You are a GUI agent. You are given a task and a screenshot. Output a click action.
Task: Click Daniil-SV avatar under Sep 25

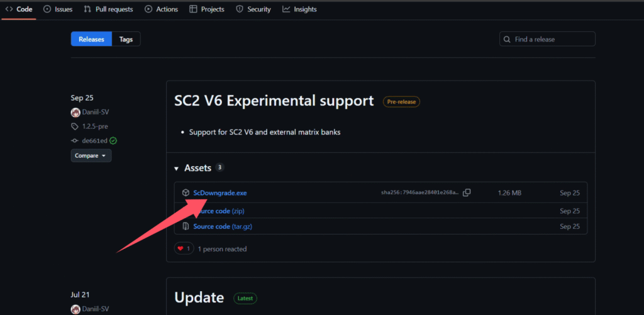[x=75, y=112]
